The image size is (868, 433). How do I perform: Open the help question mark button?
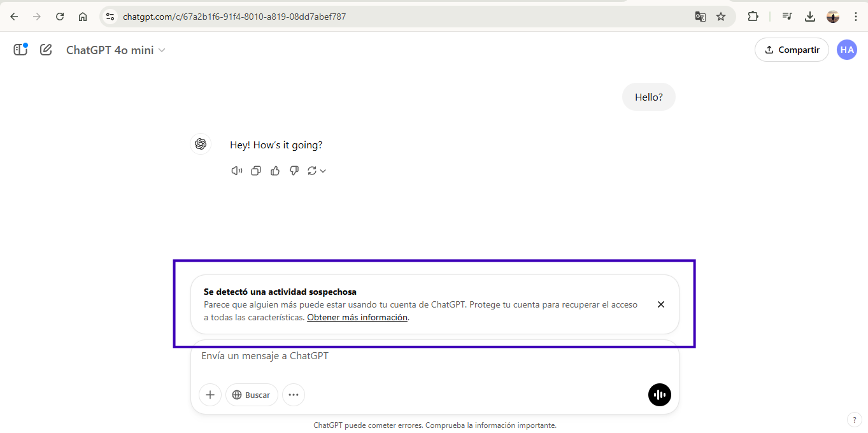854,420
